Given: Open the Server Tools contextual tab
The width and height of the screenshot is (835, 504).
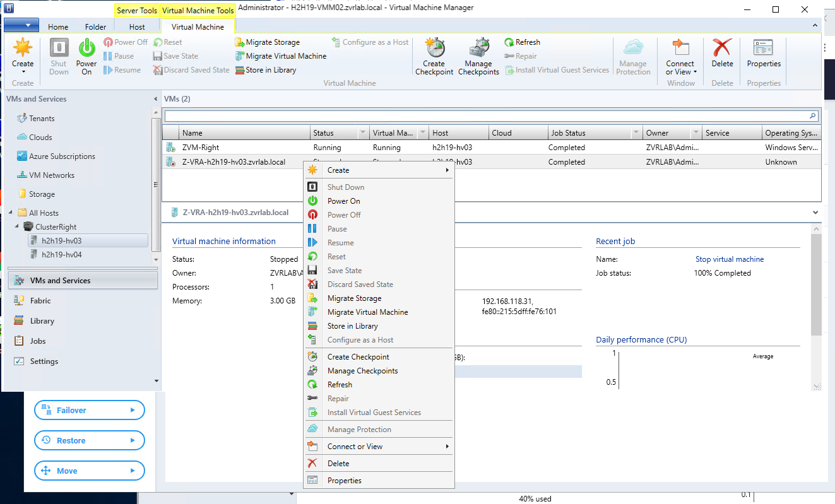Looking at the screenshot, I should pyautogui.click(x=137, y=11).
